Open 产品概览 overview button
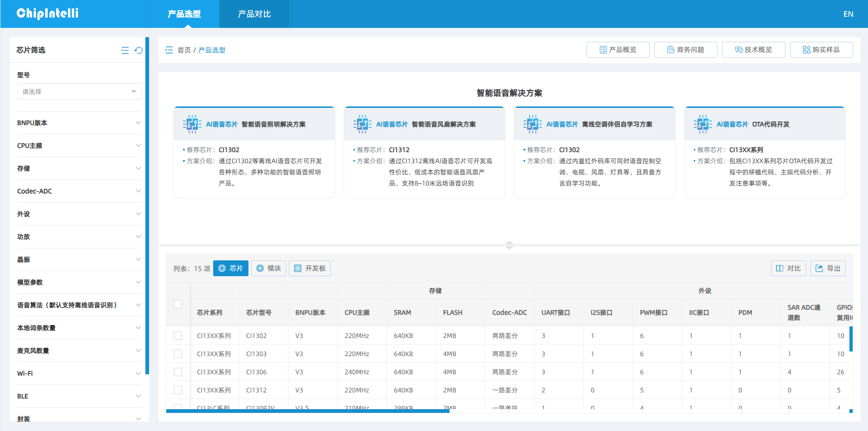Viewport: 868px width, 431px height. coord(618,50)
